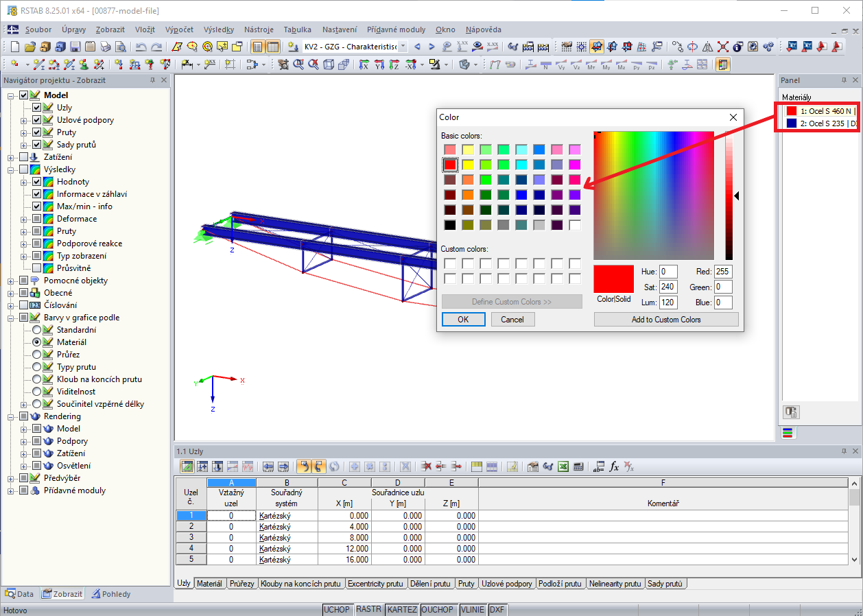Show bending moment Mz results icon

(622, 64)
